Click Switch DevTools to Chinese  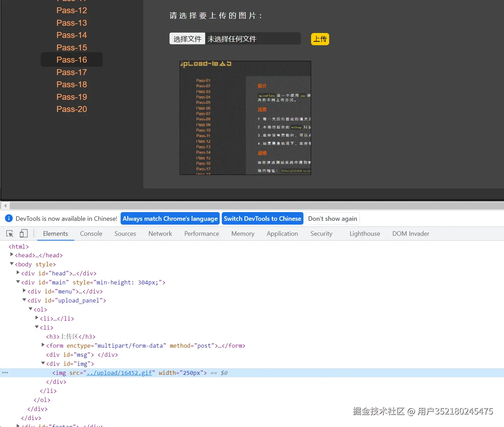pyautogui.click(x=262, y=218)
